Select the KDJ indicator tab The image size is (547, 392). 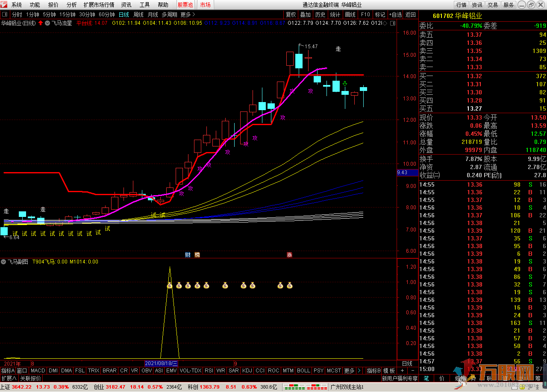[x=247, y=371]
